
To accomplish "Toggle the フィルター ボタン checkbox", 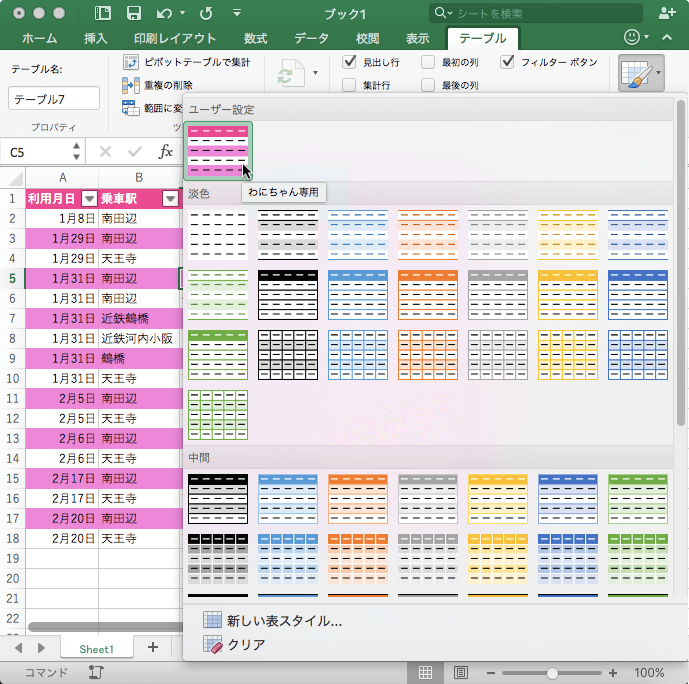I will 508,62.
